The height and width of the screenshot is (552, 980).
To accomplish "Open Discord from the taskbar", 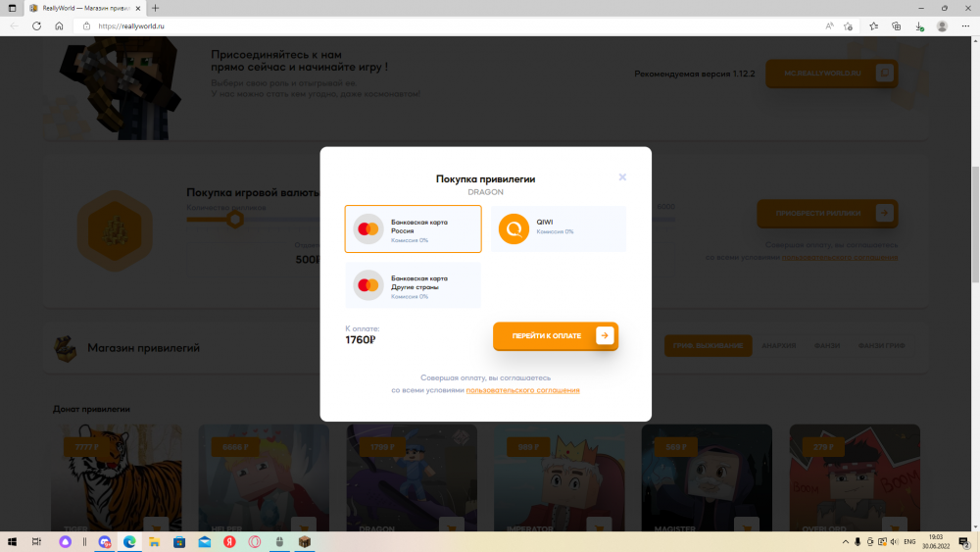I will (105, 542).
